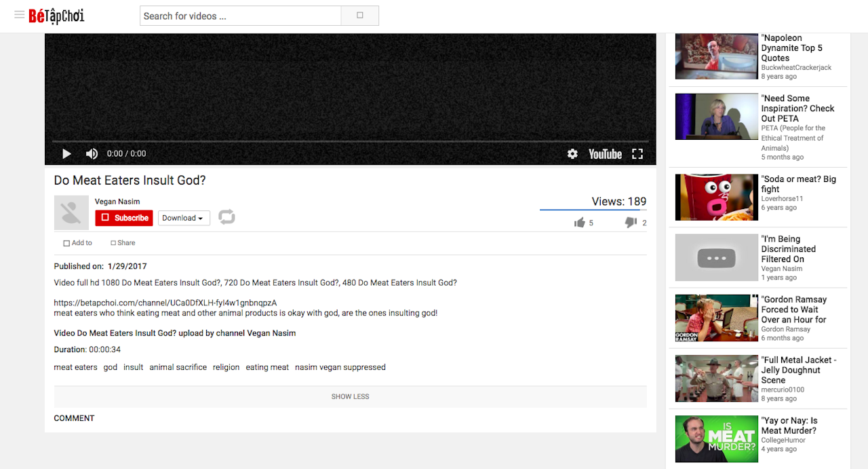Toggle the Share checkbox
868x469 pixels.
pos(112,243)
